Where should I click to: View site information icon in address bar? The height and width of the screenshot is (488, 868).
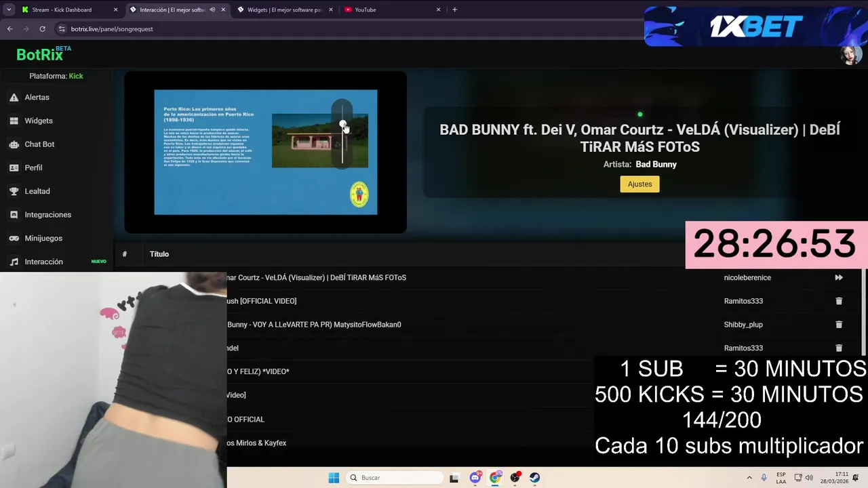(62, 29)
